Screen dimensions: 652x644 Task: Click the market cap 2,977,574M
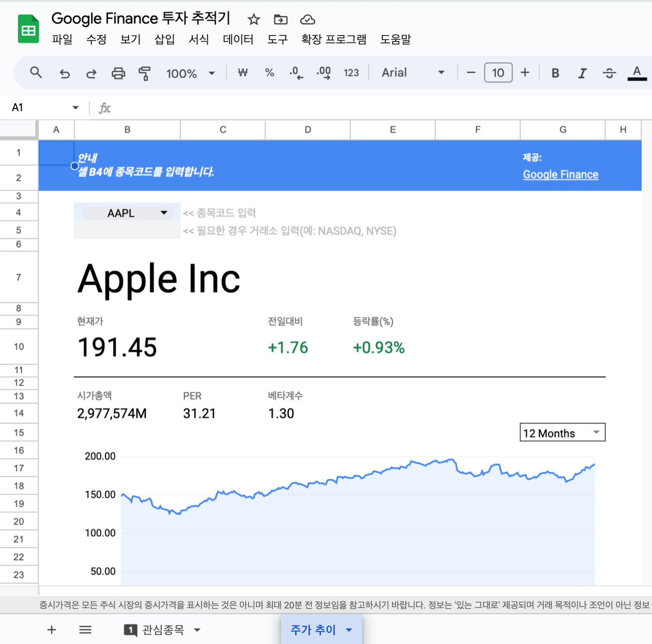[x=112, y=413]
